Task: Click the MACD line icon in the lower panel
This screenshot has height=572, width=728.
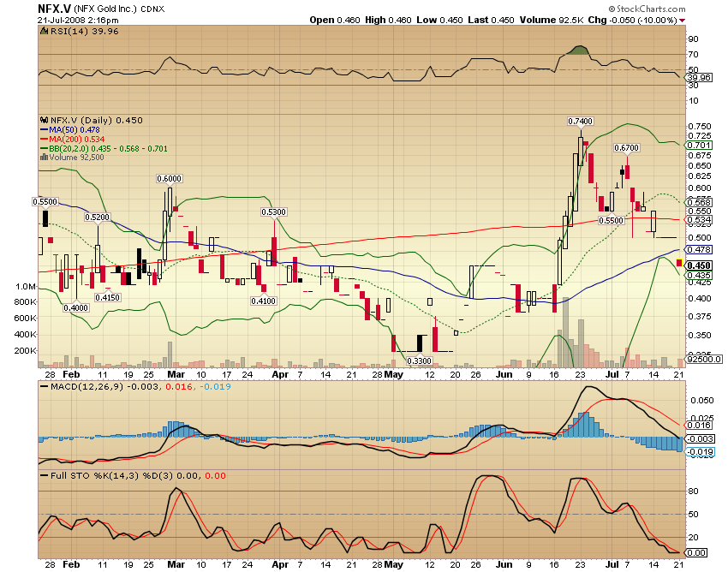Action: point(45,387)
